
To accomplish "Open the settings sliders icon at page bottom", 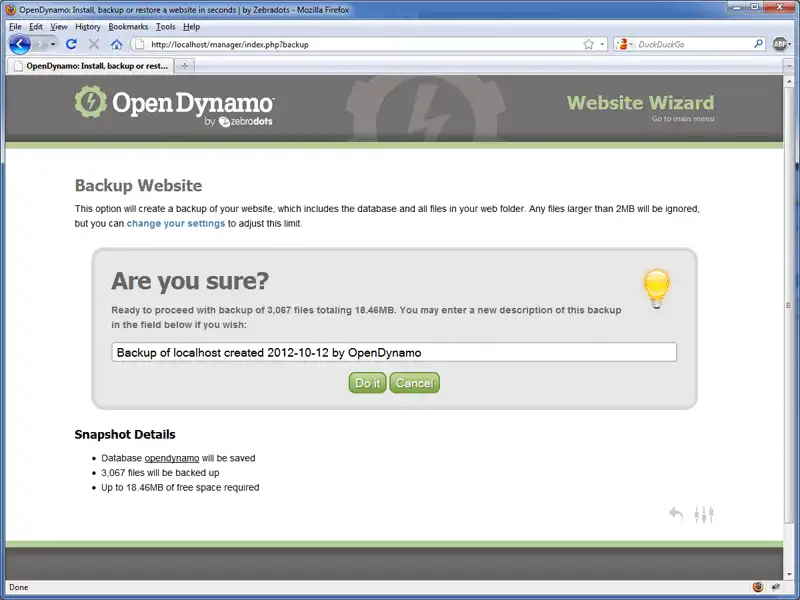I will [704, 514].
